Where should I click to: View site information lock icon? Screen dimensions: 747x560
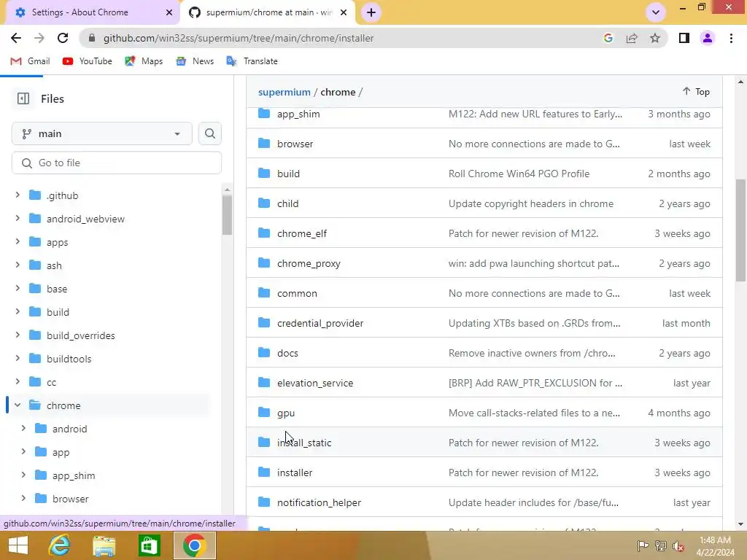[93, 38]
